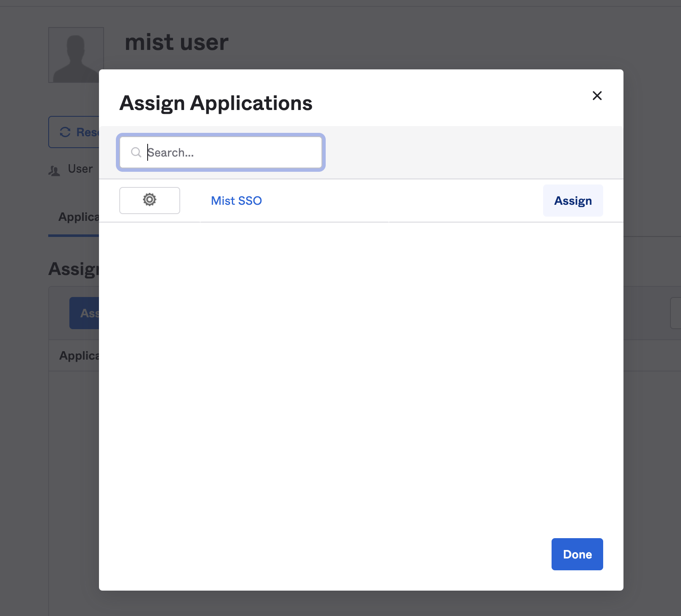Click the User label under the profile

tap(80, 169)
